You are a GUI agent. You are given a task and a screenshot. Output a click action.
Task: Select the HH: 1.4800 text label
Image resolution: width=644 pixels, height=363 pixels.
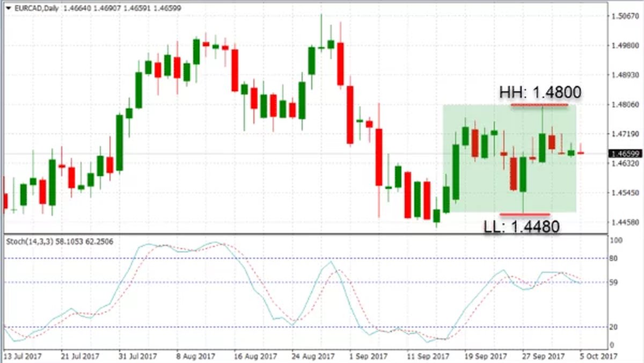540,92
